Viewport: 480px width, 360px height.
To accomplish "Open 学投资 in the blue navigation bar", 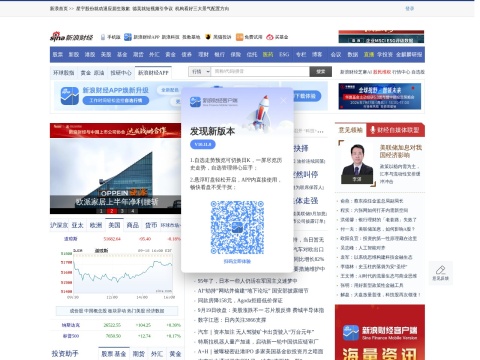I will click(385, 55).
